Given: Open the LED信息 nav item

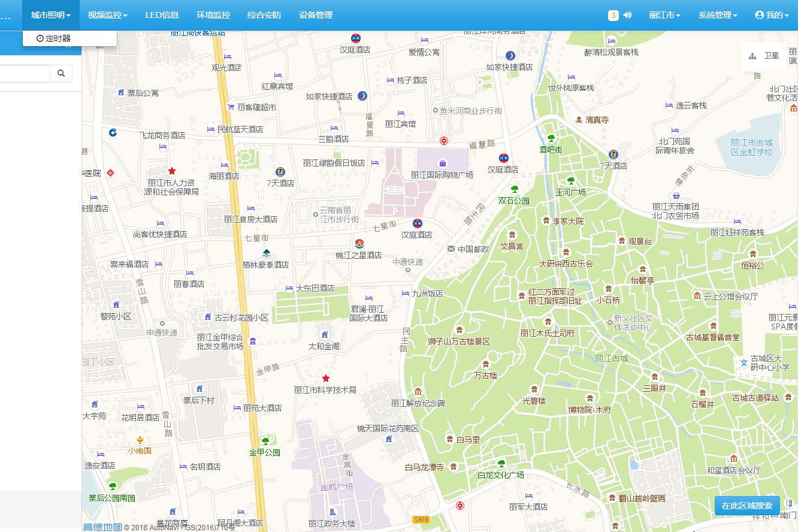Looking at the screenshot, I should pyautogui.click(x=162, y=15).
